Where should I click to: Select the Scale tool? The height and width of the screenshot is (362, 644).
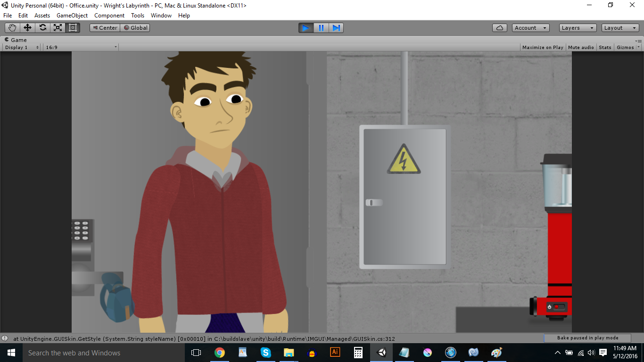coord(58,28)
